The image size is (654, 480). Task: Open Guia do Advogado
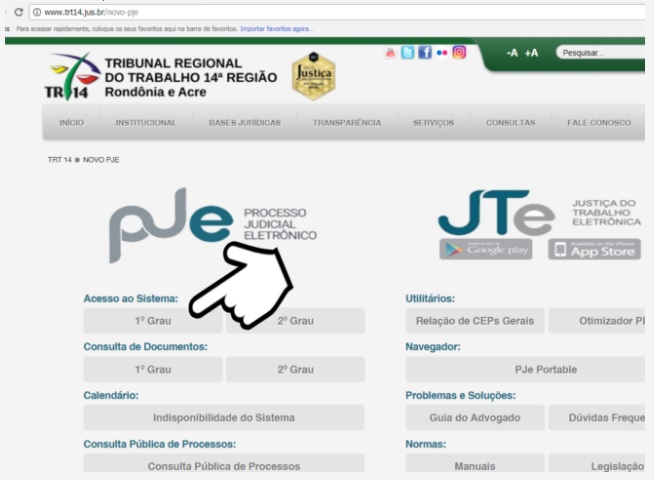[x=475, y=417]
